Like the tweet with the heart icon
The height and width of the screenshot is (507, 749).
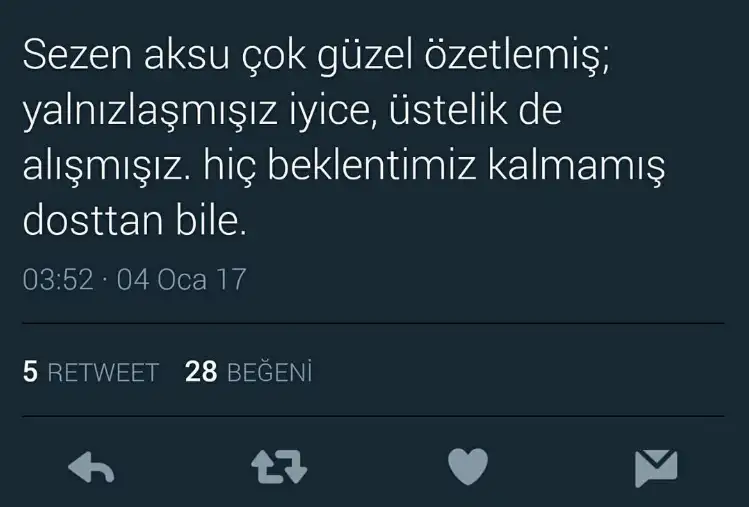coord(468,467)
